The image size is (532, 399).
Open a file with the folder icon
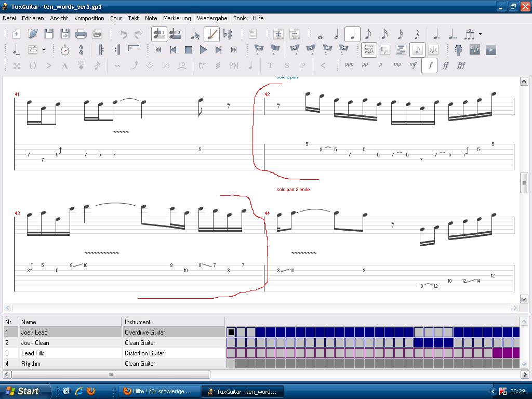33,34
